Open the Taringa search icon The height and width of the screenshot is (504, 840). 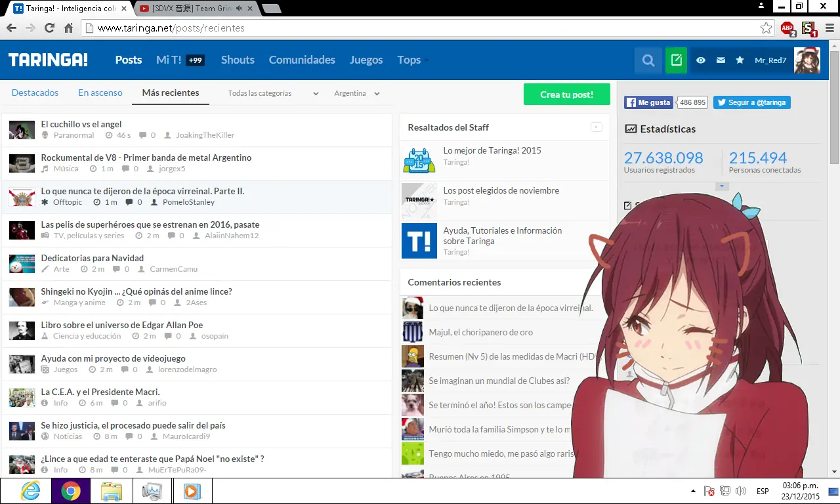tap(648, 60)
